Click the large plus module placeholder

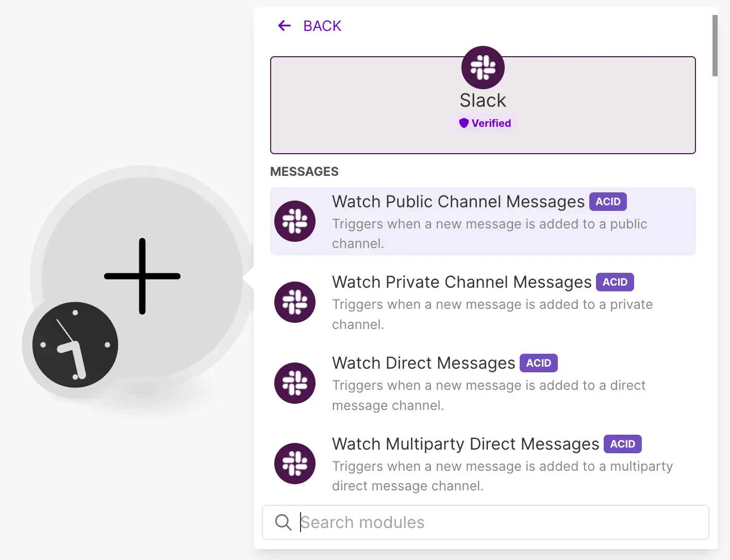coord(142,276)
